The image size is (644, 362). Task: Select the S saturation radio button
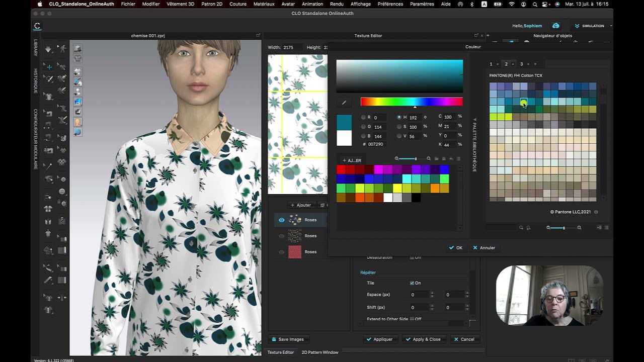coord(399,126)
